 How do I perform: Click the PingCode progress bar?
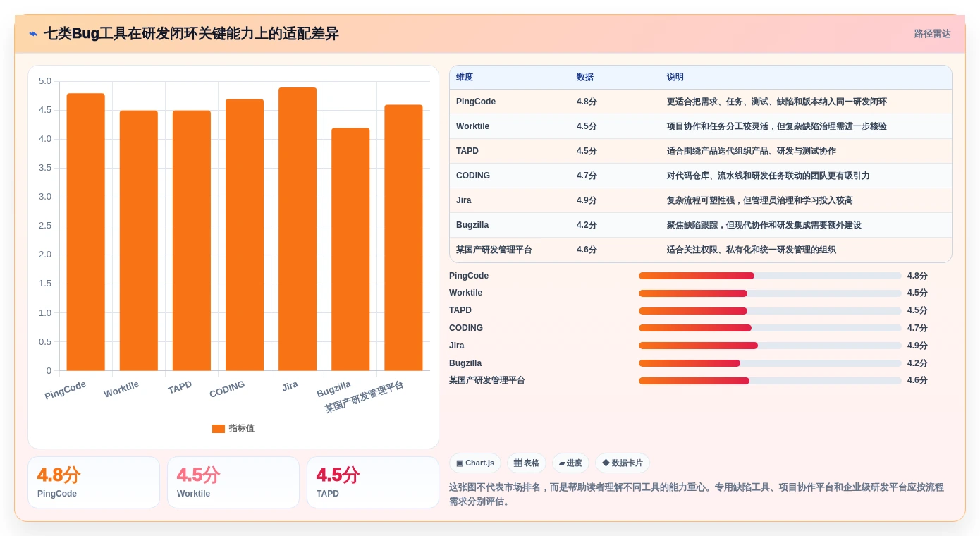click(770, 276)
